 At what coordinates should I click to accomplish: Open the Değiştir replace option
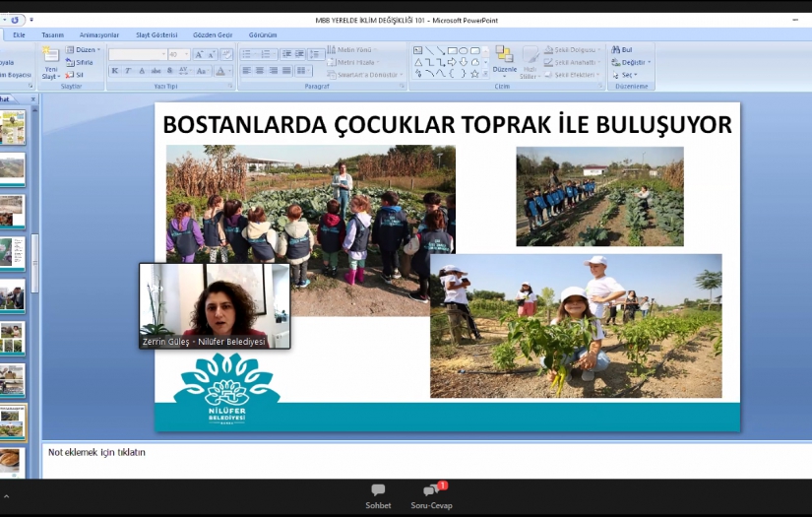click(631, 62)
